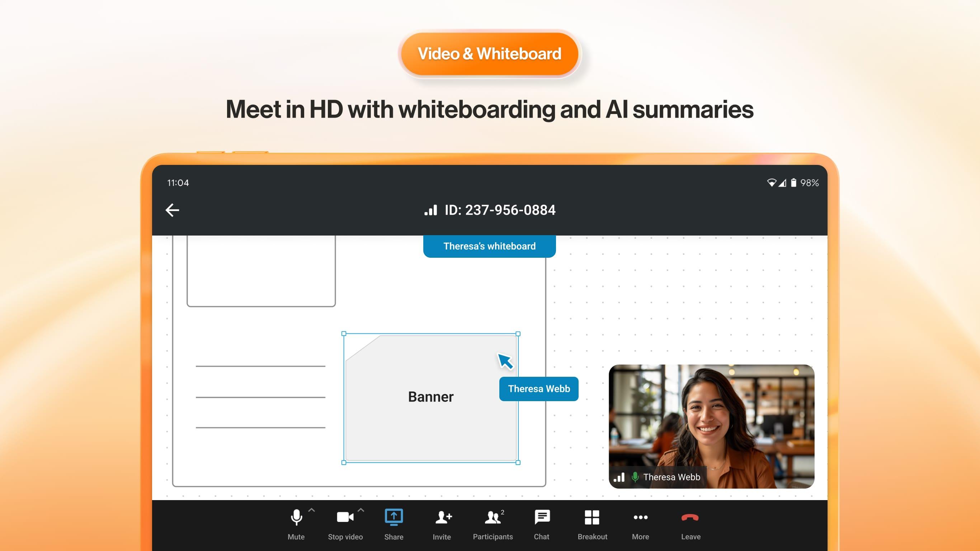Click the green microphone icon on Theresa's video

coord(635,477)
